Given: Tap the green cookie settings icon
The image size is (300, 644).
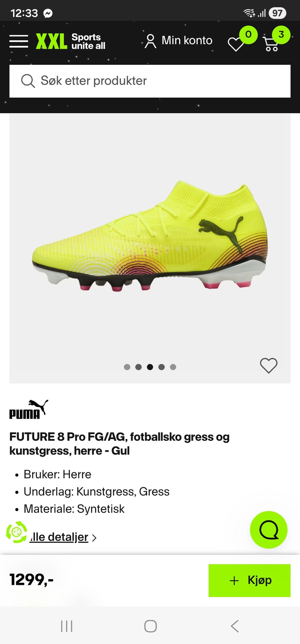Looking at the screenshot, I should point(17,532).
